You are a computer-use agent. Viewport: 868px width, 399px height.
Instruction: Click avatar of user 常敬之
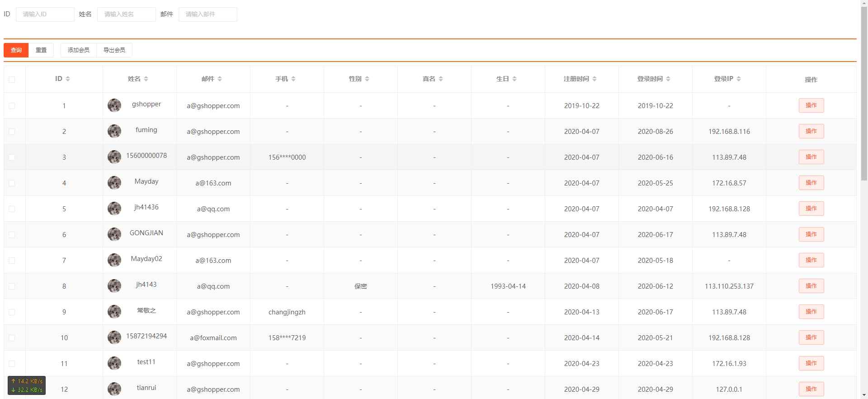[114, 312]
